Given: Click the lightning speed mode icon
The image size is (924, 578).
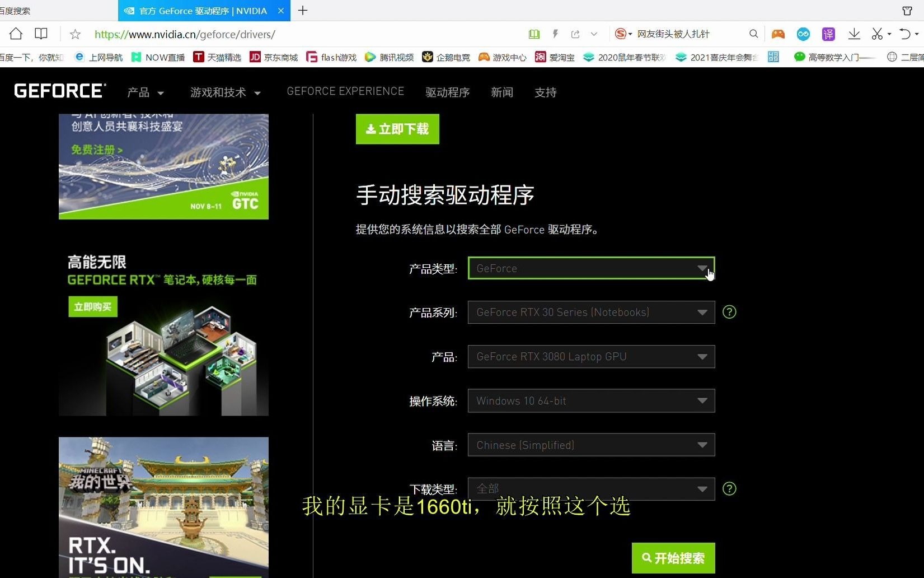Looking at the screenshot, I should click(x=555, y=34).
